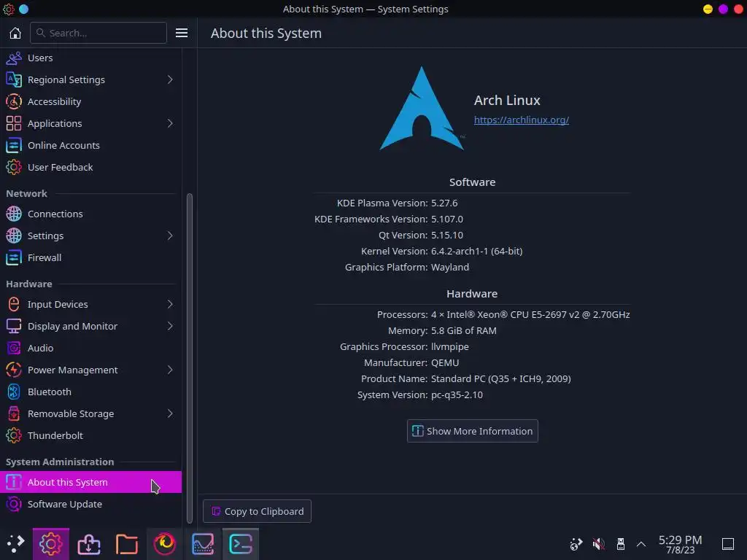Open the software store taskbar icon
747x560 pixels.
coord(89,544)
